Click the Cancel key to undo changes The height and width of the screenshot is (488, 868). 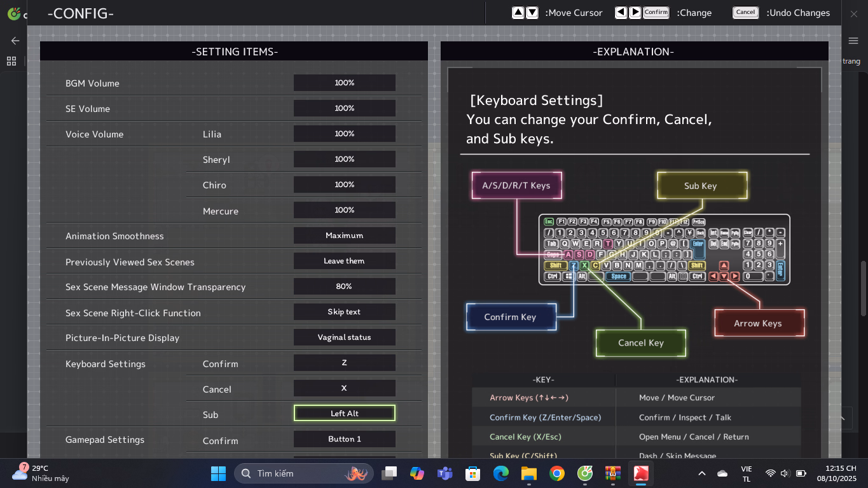745,13
